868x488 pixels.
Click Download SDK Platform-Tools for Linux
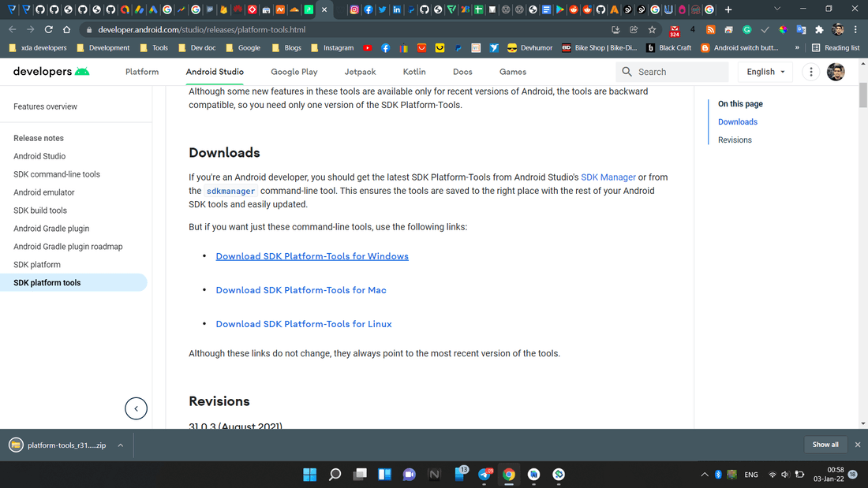(304, 324)
